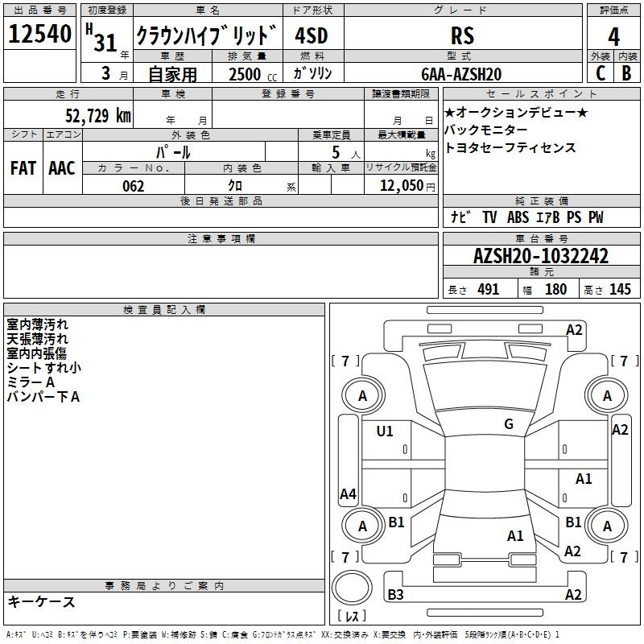The image size is (644, 644).
Task: Click the A2 mark on the front bumper
Action: click(x=574, y=330)
